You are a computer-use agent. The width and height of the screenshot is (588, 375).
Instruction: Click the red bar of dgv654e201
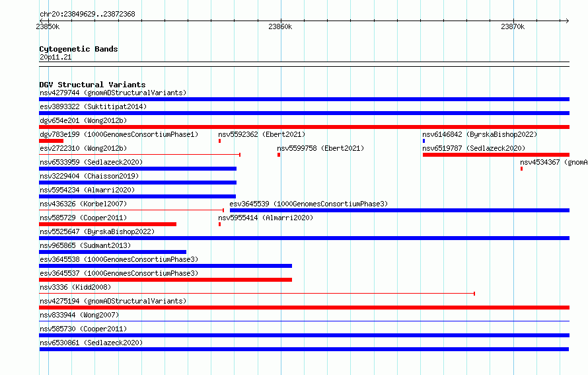[x=304, y=127]
